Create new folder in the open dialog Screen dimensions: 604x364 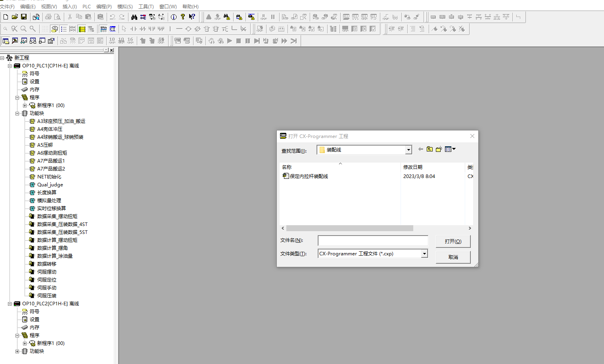[439, 149]
